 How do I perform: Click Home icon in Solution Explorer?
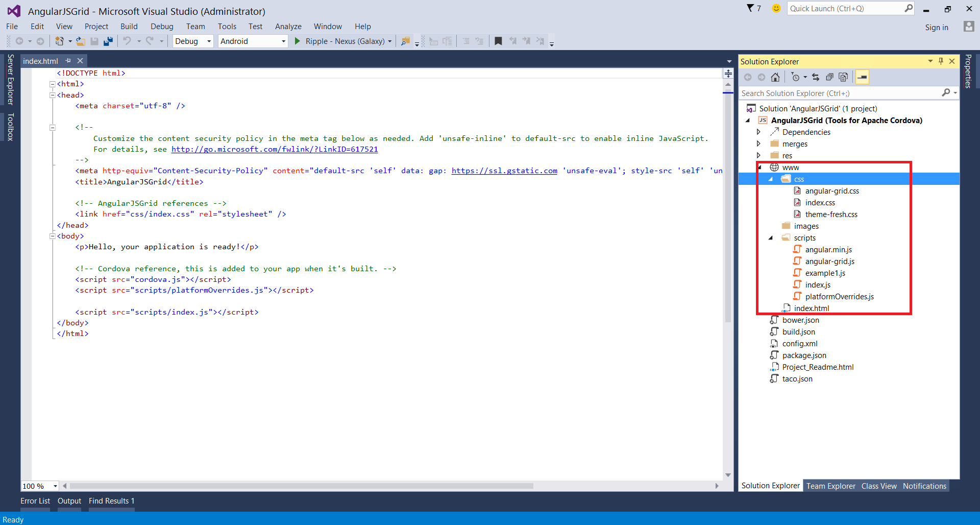pos(775,77)
